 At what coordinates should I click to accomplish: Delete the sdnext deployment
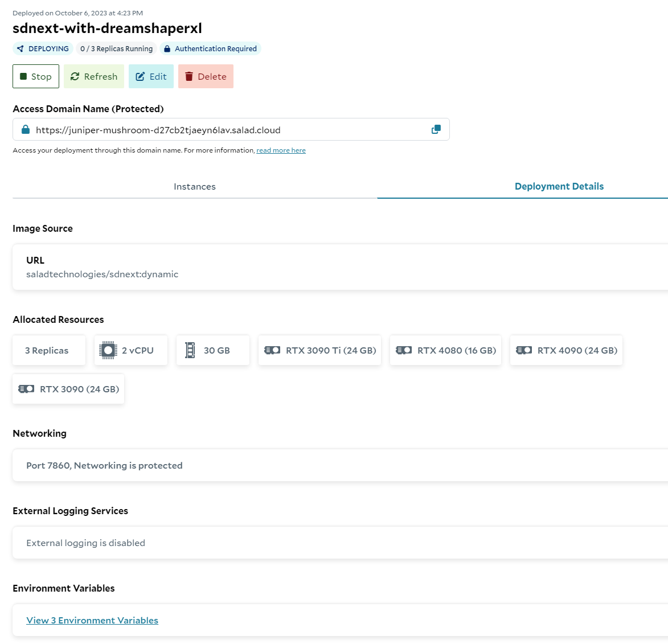point(206,76)
